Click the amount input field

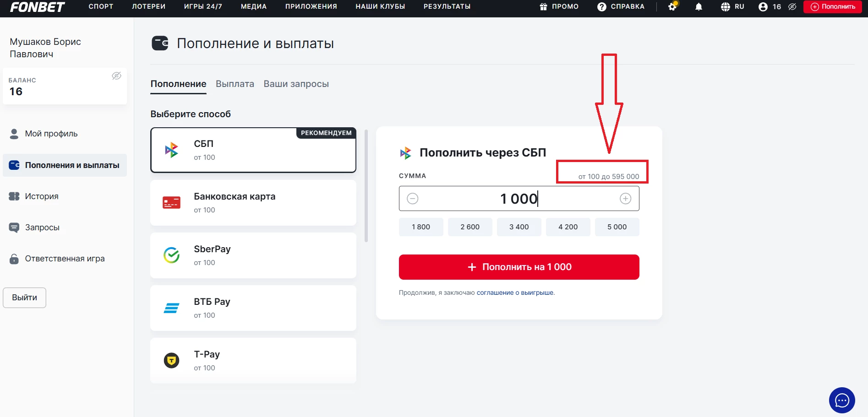519,199
